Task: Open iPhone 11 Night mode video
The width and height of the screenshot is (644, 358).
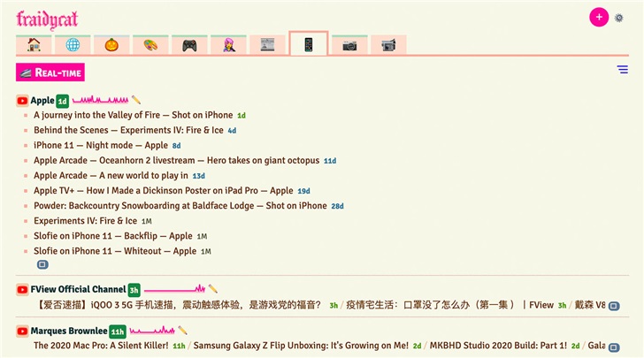Action: (x=101, y=145)
